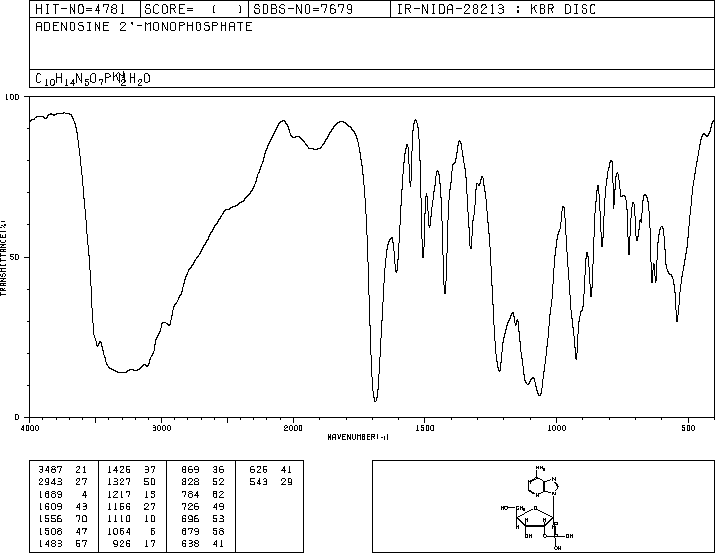Click the 1000 x-axis tick label
The height and width of the screenshot is (553, 715).
(556, 428)
